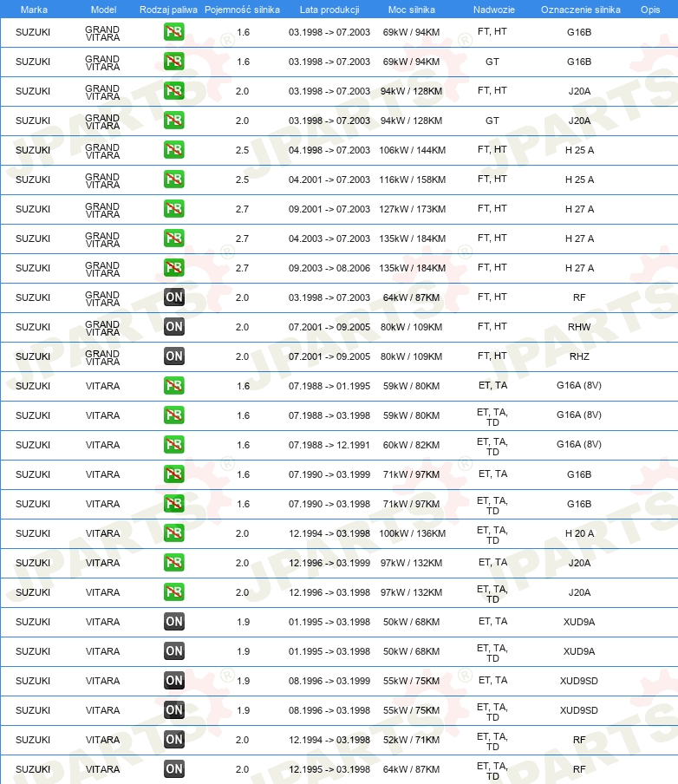Click petrol icon in the 12.1996 -> 03.1998 row

pyautogui.click(x=174, y=592)
